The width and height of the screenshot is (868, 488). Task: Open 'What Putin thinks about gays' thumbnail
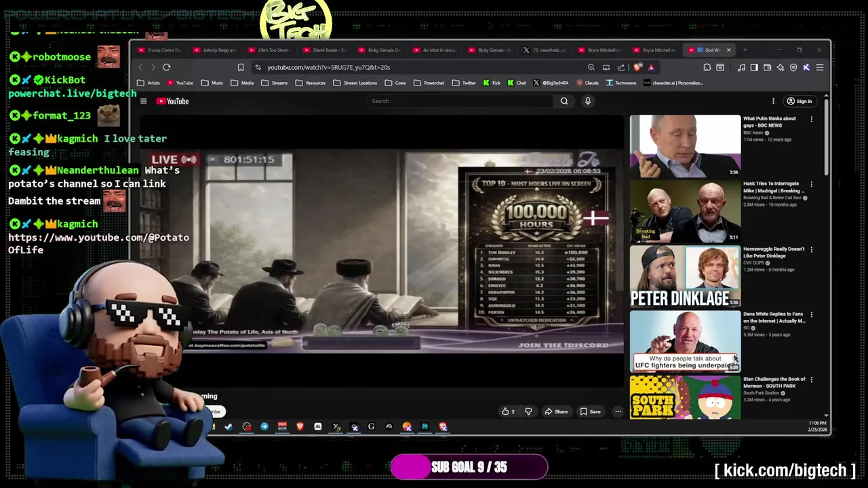(685, 146)
